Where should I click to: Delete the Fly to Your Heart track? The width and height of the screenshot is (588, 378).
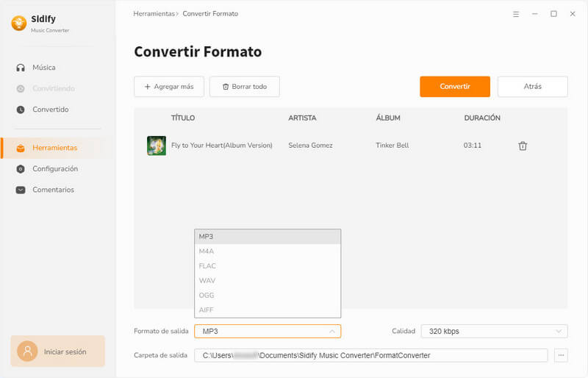523,146
